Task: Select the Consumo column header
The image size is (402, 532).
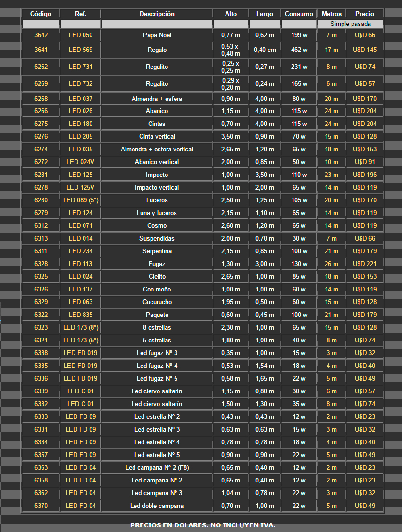Action: click(299, 14)
